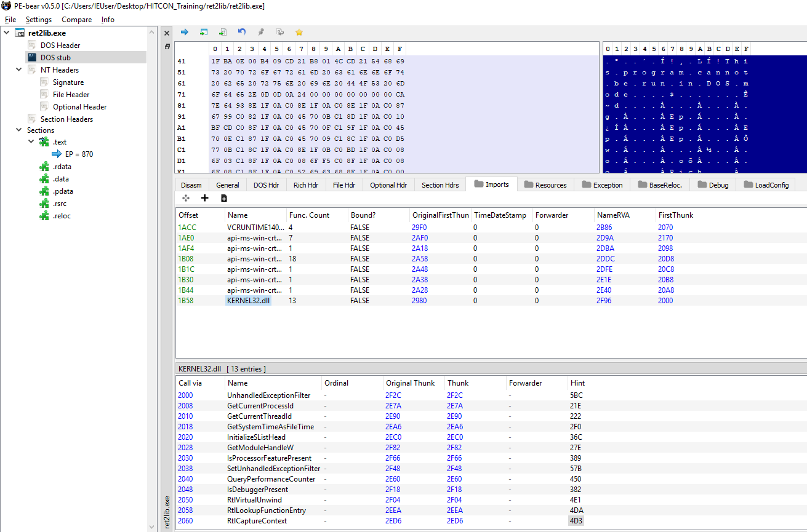This screenshot has width=807, height=532.
Task: Click Call via address 2048 for IsDebuggerPresent
Action: (185, 490)
